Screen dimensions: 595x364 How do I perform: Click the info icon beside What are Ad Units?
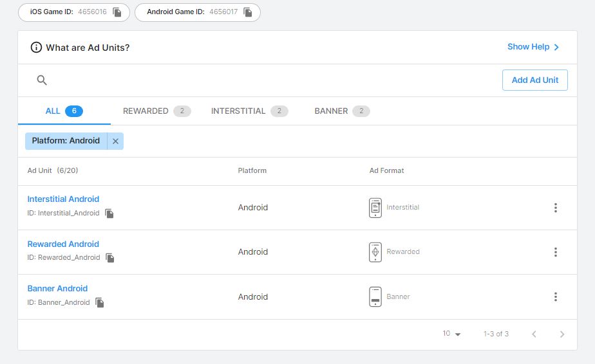tap(37, 48)
